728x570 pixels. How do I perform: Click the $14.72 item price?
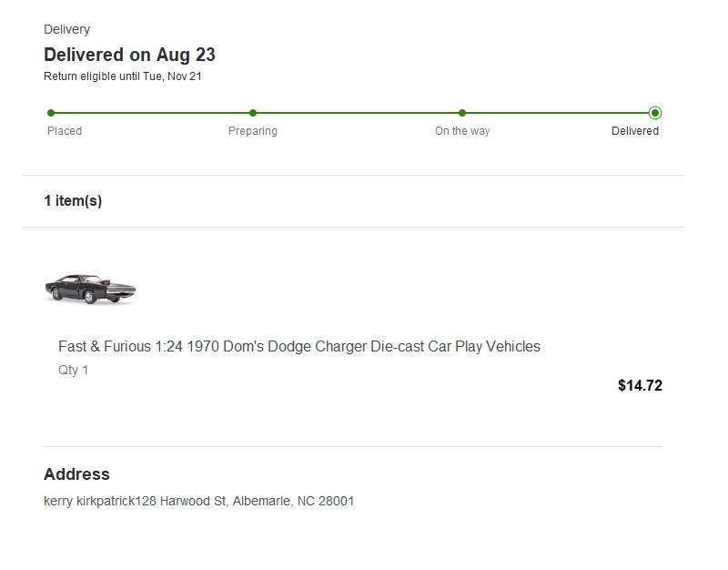click(x=640, y=385)
